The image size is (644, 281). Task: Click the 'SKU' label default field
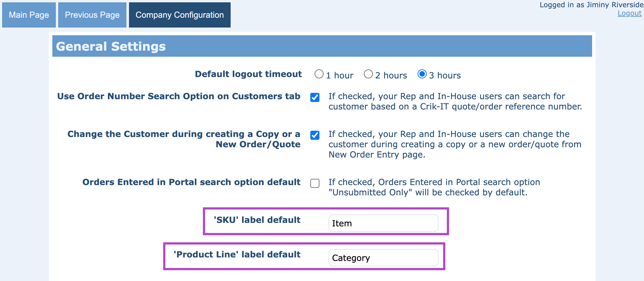(383, 223)
